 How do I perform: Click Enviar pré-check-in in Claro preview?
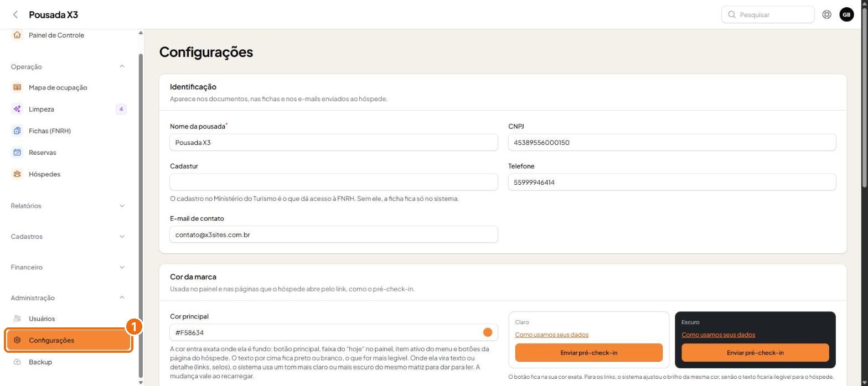coord(588,353)
